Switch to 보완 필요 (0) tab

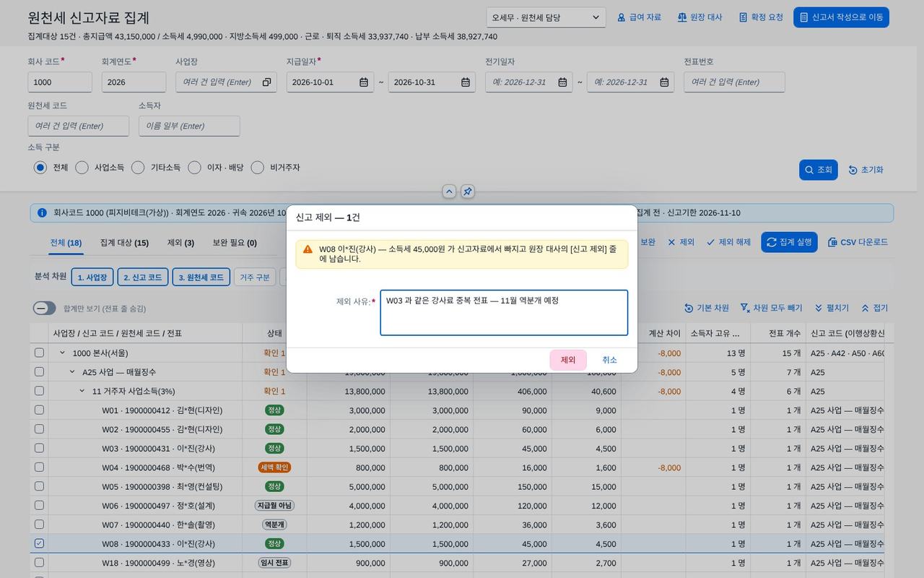pos(235,243)
